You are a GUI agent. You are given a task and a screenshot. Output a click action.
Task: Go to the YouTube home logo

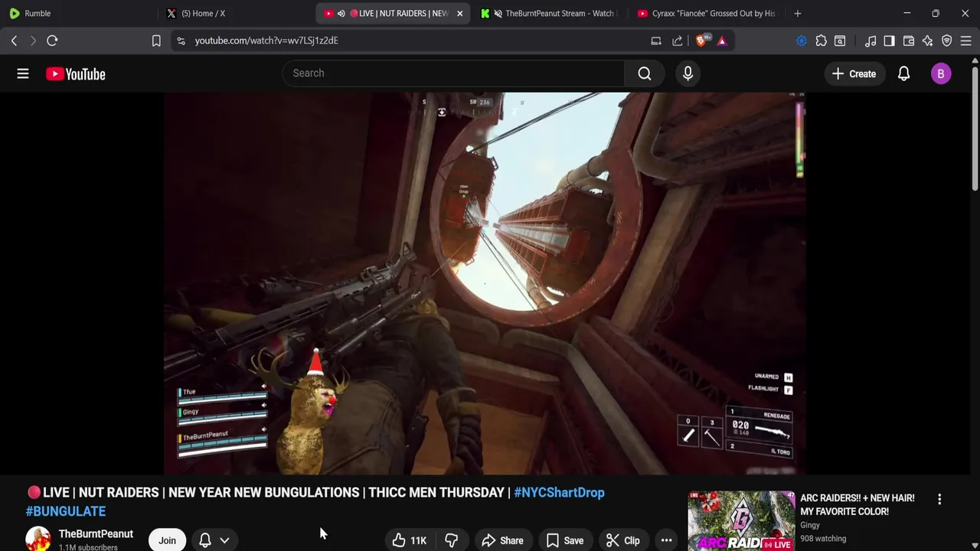(75, 74)
